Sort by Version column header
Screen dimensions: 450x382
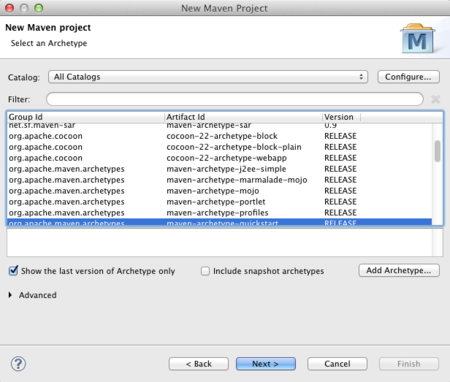pyautogui.click(x=341, y=117)
